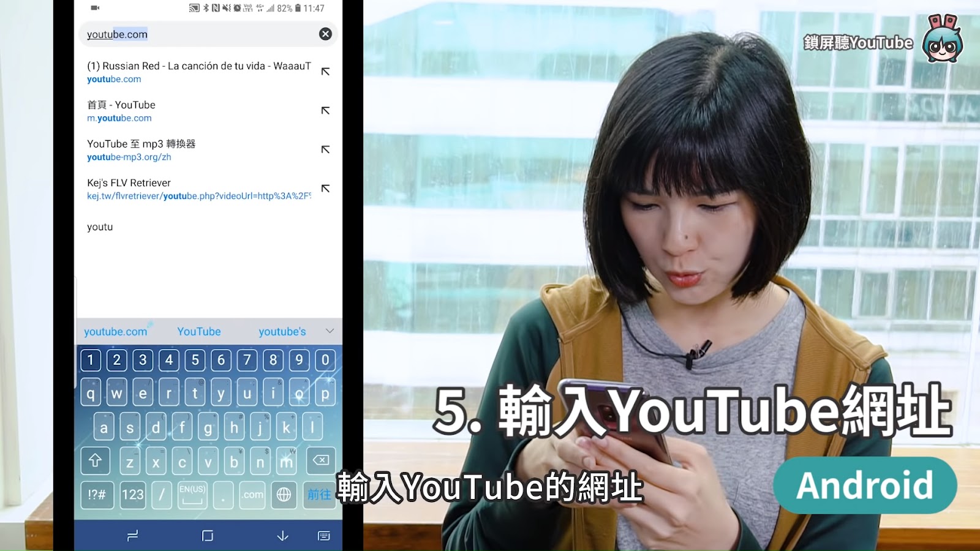Fill suggestion arrow for 首頁 - YouTube
The image size is (980, 551).
pyautogui.click(x=325, y=111)
